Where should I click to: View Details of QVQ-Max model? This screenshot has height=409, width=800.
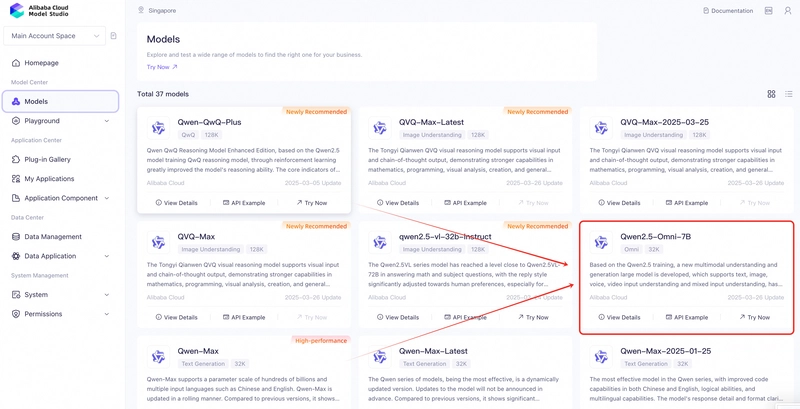(x=176, y=317)
